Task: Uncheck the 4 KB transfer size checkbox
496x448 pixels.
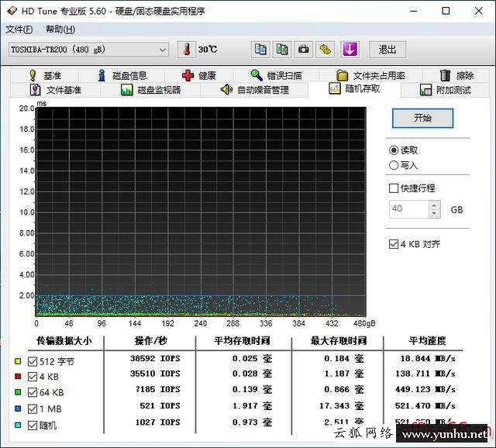Action: 33,377
